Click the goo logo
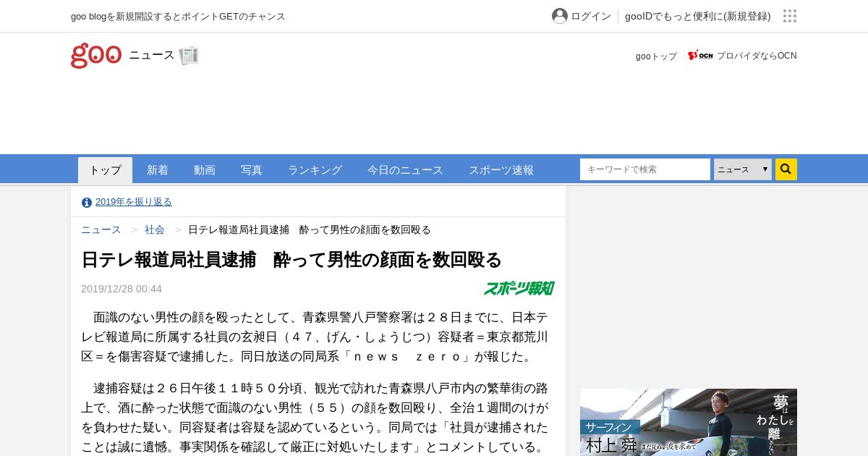Image resolution: width=868 pixels, height=456 pixels. click(96, 55)
